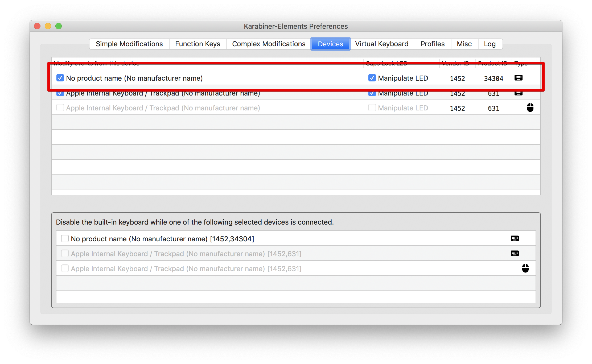Check the greyed Manipulate LED checkbox

[x=372, y=108]
